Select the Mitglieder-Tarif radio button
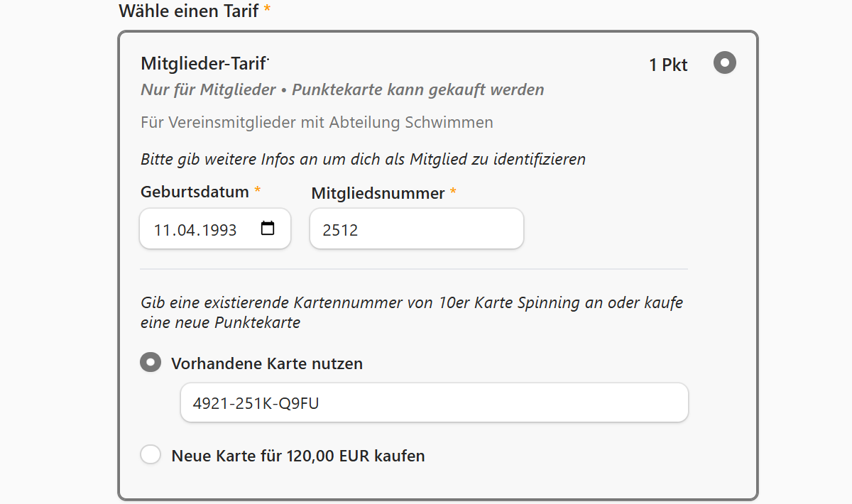This screenshot has height=504, width=852. click(724, 62)
